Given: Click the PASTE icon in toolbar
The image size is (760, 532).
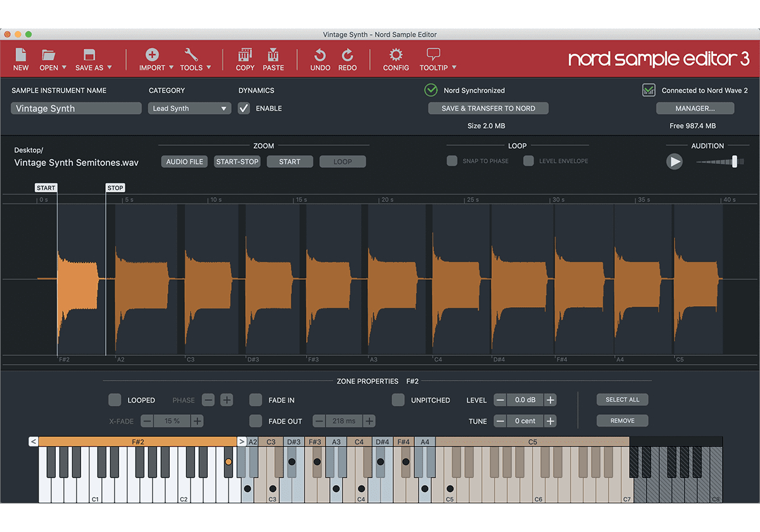Looking at the screenshot, I should coord(274,54).
